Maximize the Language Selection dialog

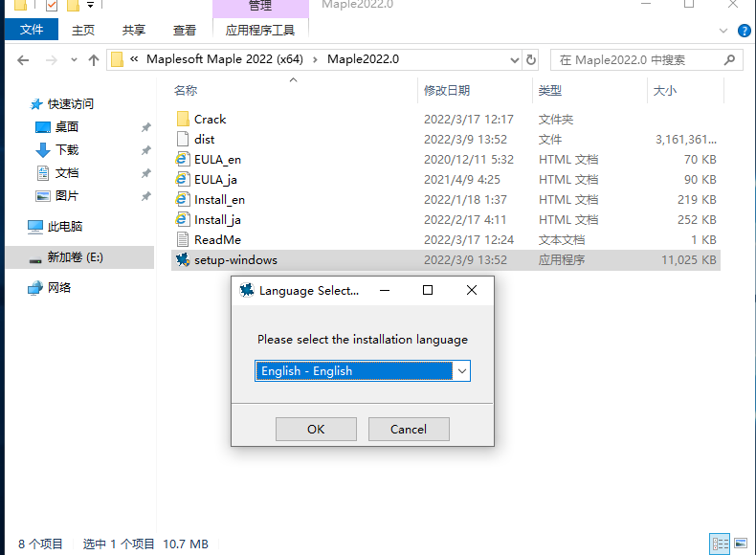[x=428, y=290]
